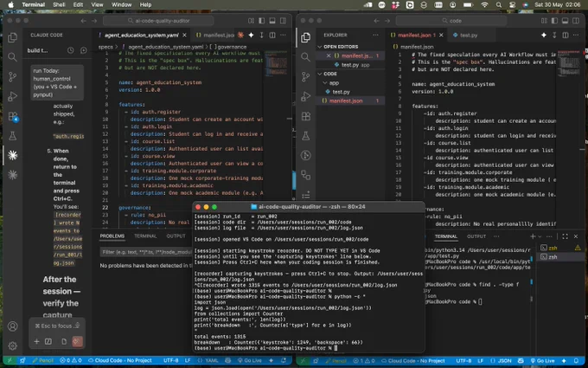588x368 pixels.
Task: Toggle secondary sidebar in right window title bar
Action: 576,21
